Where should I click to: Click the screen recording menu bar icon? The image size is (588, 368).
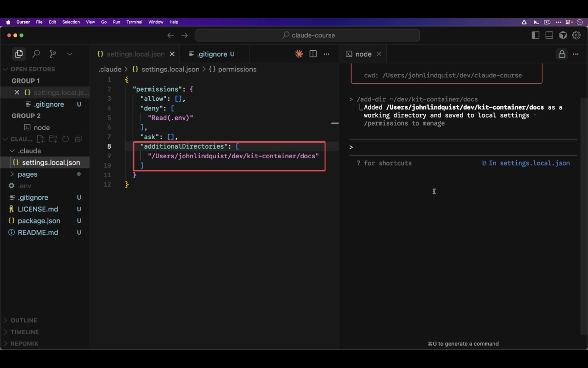[547, 22]
